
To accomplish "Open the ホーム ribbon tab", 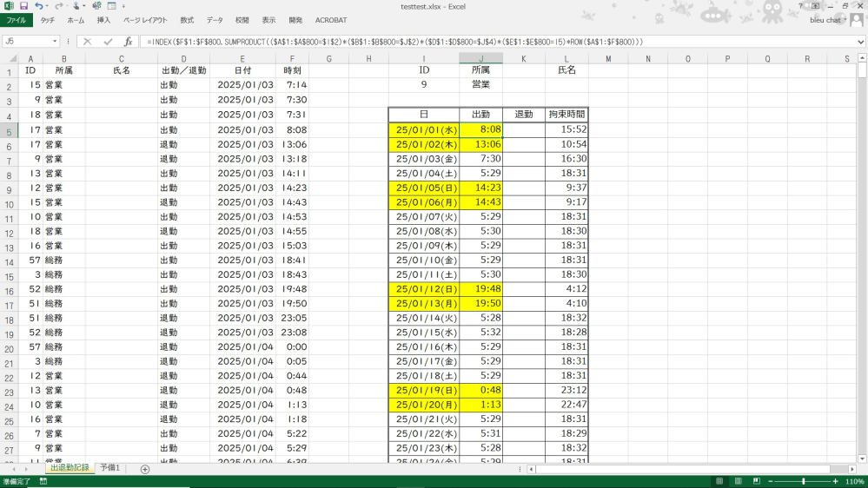I will 76,20.
